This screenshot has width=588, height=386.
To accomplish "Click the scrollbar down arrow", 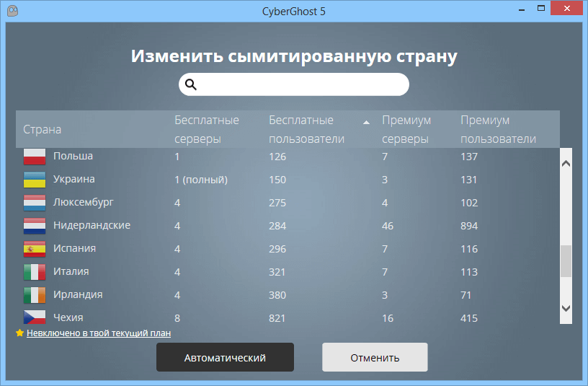I will [566, 307].
